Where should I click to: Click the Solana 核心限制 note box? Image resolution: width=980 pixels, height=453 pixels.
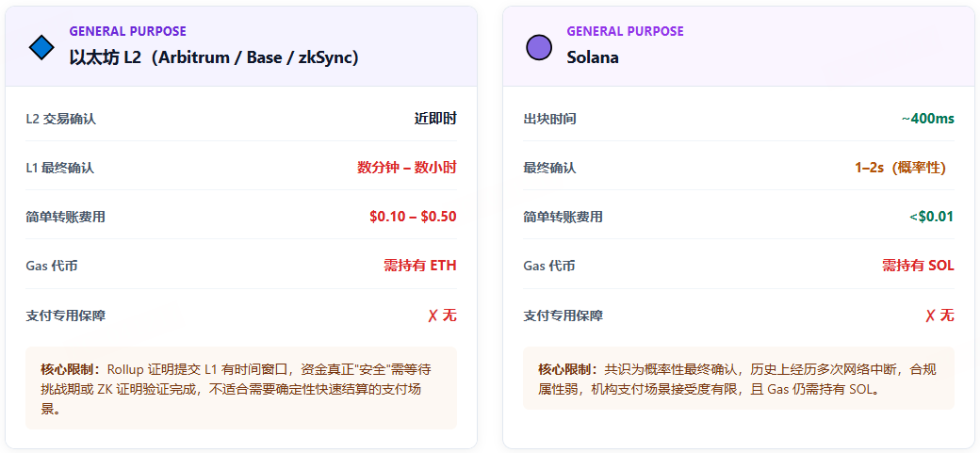738,379
